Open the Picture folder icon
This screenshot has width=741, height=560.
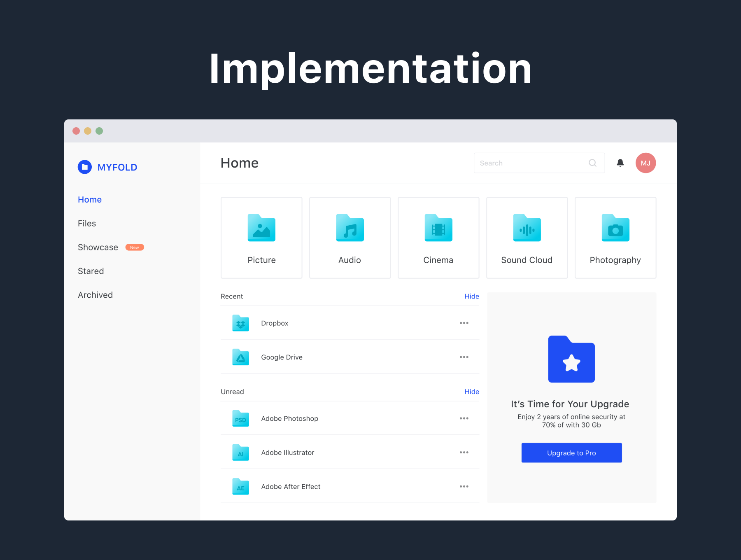tap(261, 228)
